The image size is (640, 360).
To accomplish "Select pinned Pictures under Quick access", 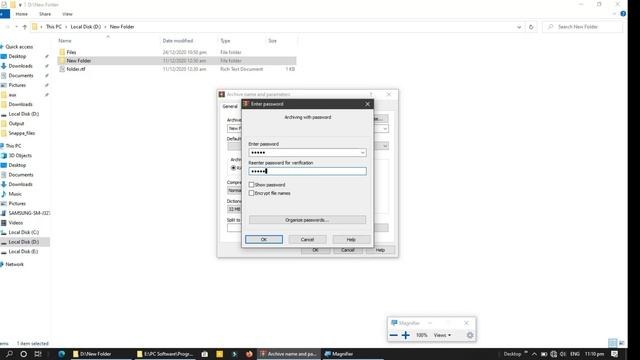I will click(17, 85).
